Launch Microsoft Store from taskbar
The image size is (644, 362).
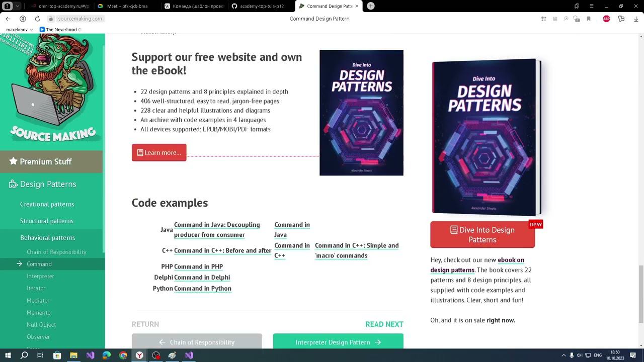pyautogui.click(x=57, y=355)
